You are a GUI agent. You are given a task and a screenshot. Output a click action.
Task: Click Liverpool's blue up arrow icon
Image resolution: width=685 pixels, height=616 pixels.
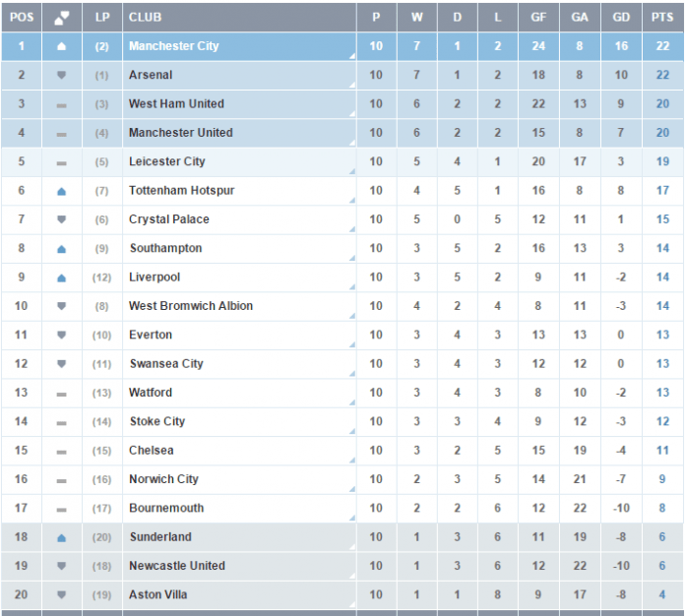click(x=62, y=277)
